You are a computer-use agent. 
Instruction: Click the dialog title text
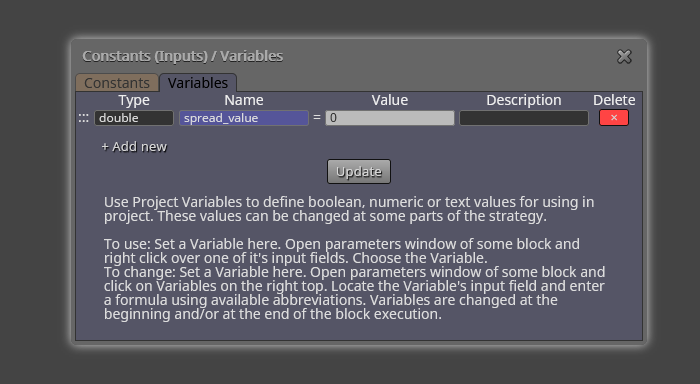coord(183,56)
